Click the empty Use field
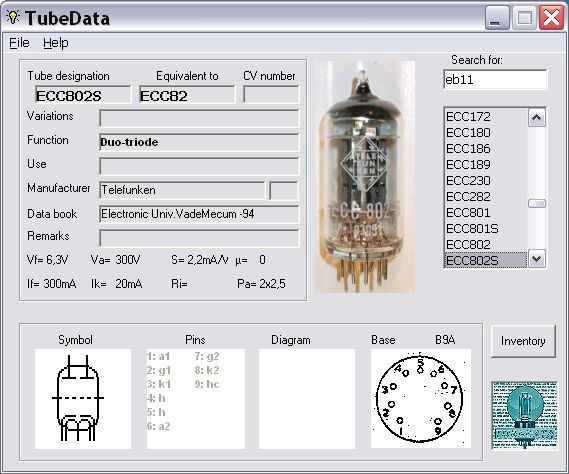This screenshot has height=474, width=569. coord(199,166)
